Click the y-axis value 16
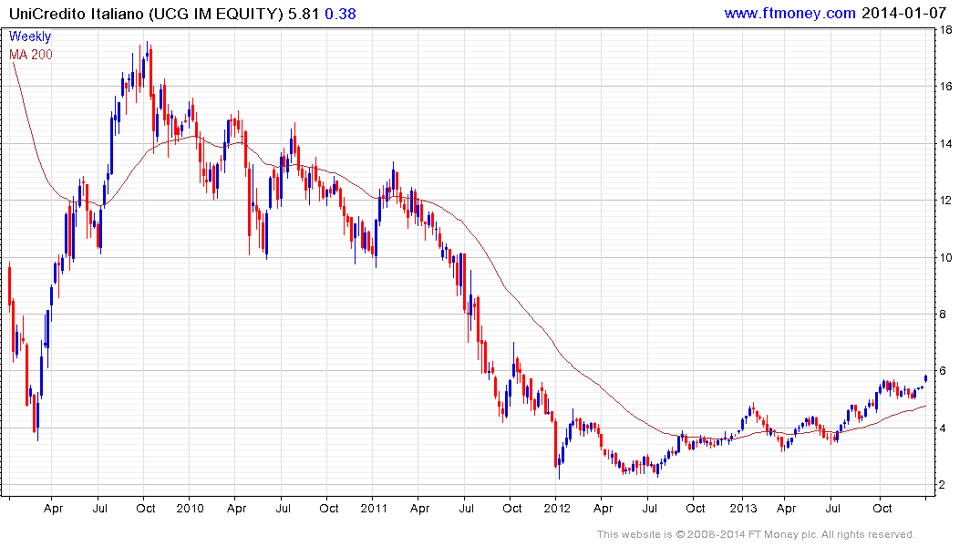This screenshot has width=980, height=547. [946, 87]
